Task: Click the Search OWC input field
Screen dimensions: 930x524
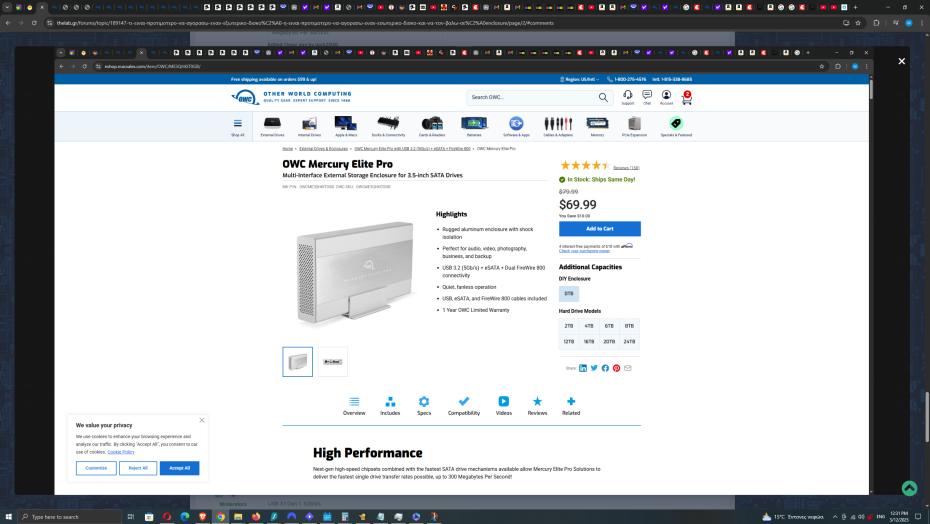Action: tap(533, 97)
